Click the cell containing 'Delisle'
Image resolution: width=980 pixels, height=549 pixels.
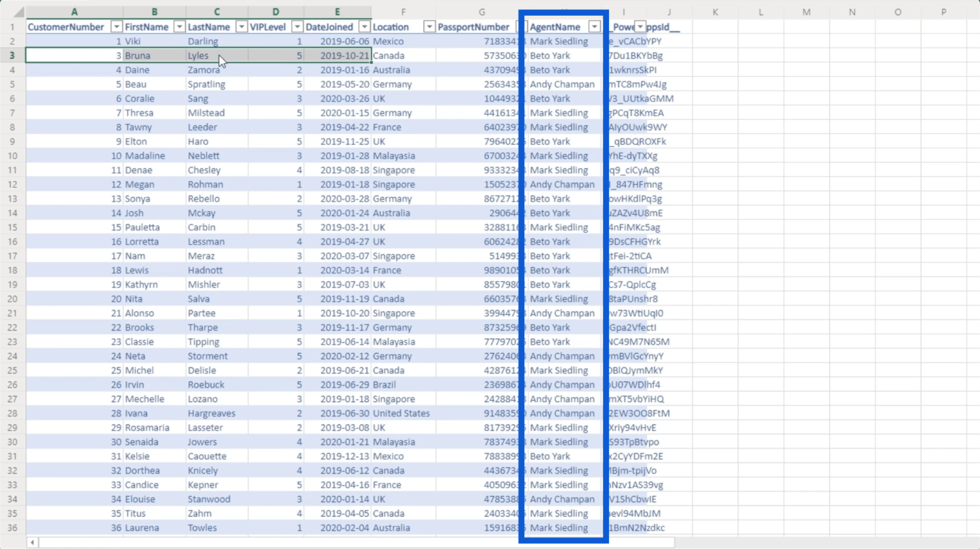pos(217,370)
